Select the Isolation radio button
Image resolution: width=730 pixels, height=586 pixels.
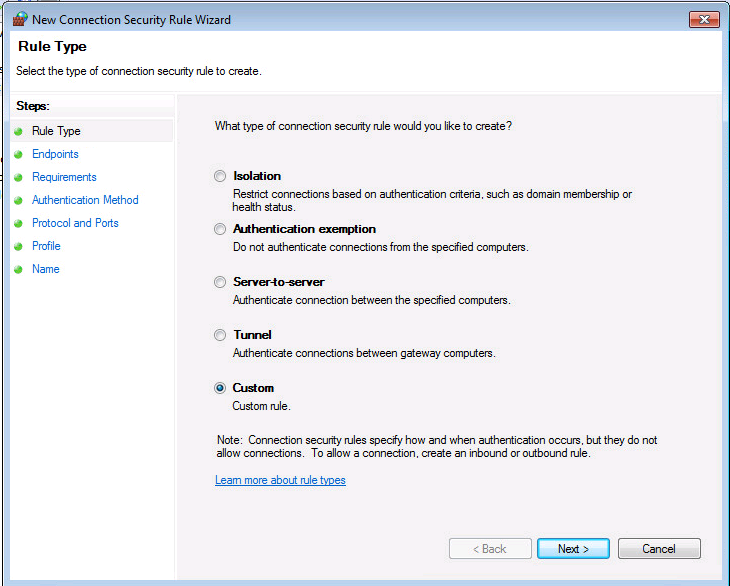tap(220, 176)
